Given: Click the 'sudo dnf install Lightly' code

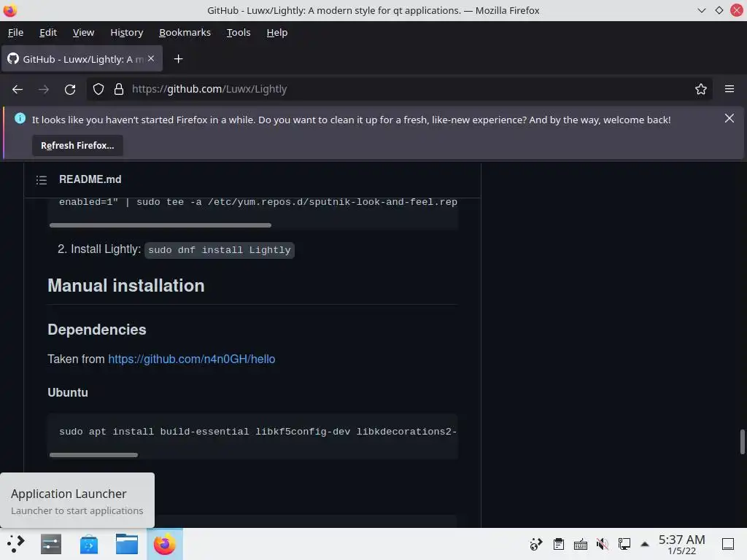Looking at the screenshot, I should pos(219,250).
